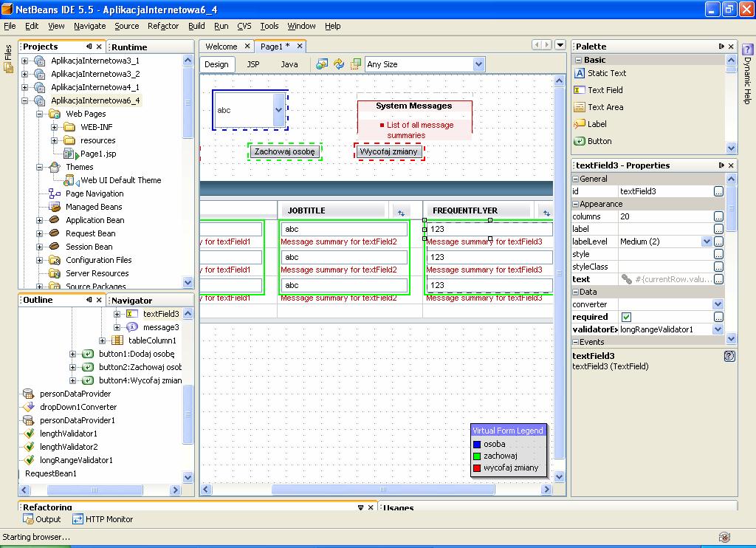
Task: Open the labelLevel Medium dropdown arrow
Action: coord(707,242)
